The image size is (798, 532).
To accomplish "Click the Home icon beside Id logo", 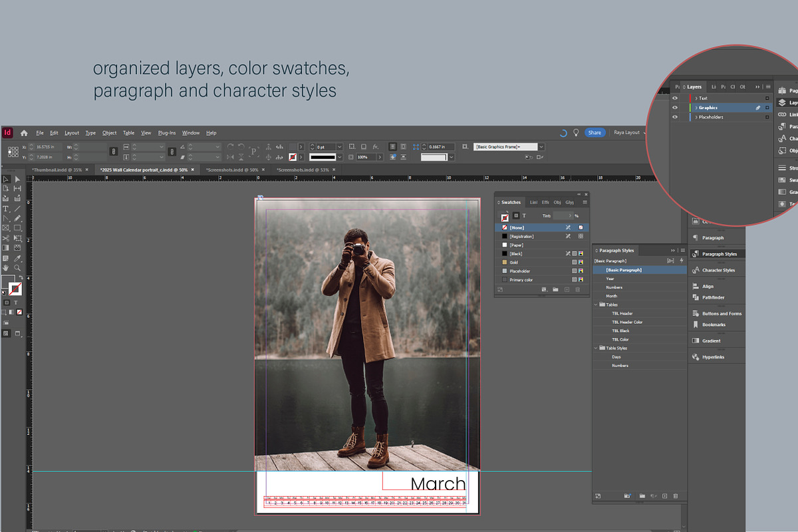I will click(x=24, y=133).
